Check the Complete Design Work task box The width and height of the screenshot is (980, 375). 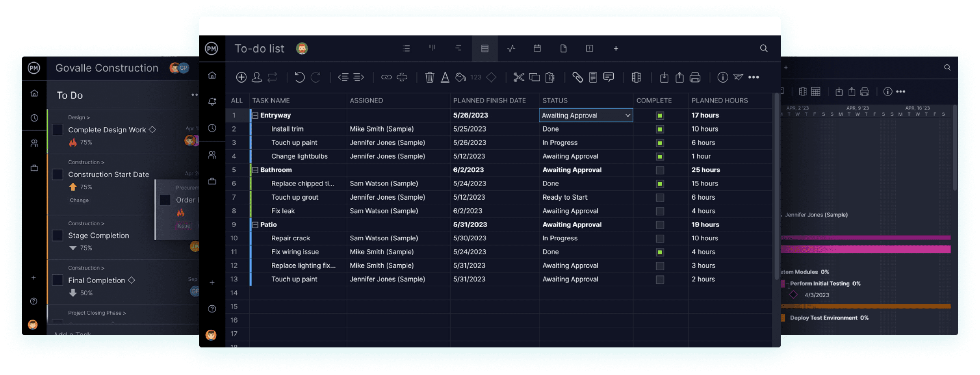pos(58,130)
